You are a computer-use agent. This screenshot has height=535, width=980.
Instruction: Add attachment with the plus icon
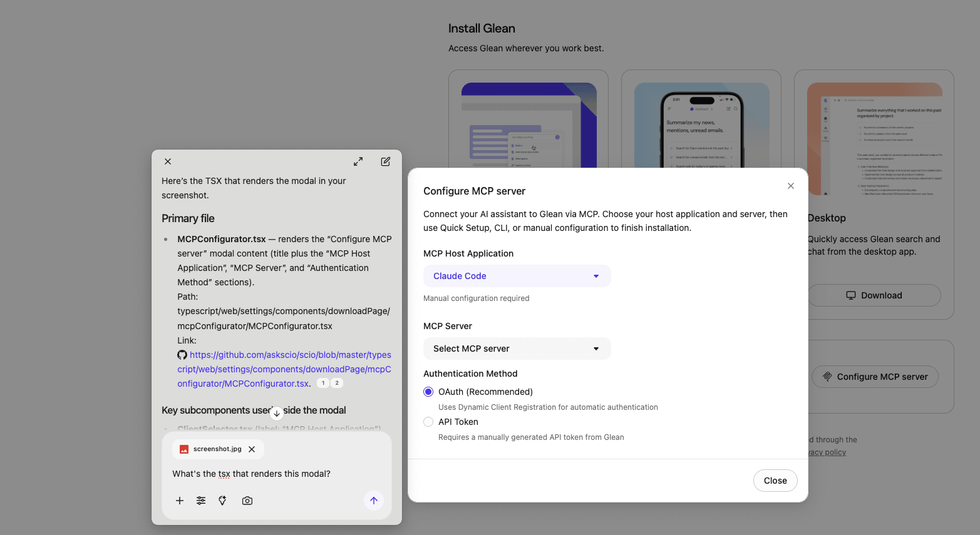tap(180, 501)
